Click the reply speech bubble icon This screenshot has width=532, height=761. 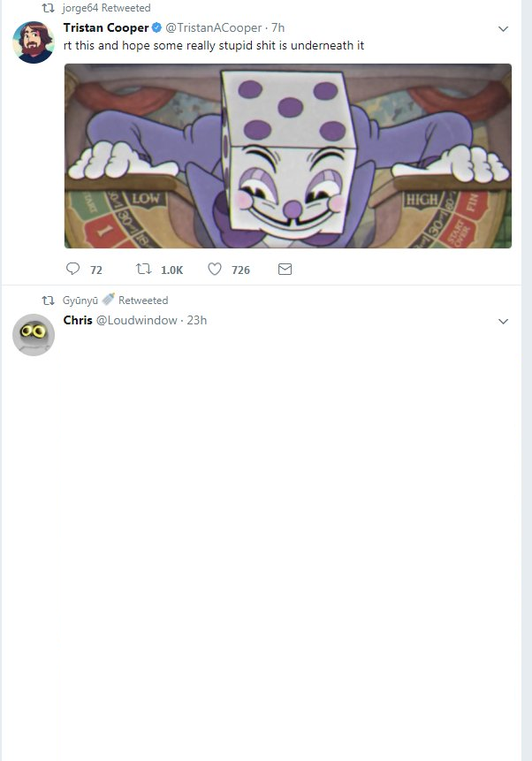[72, 269]
